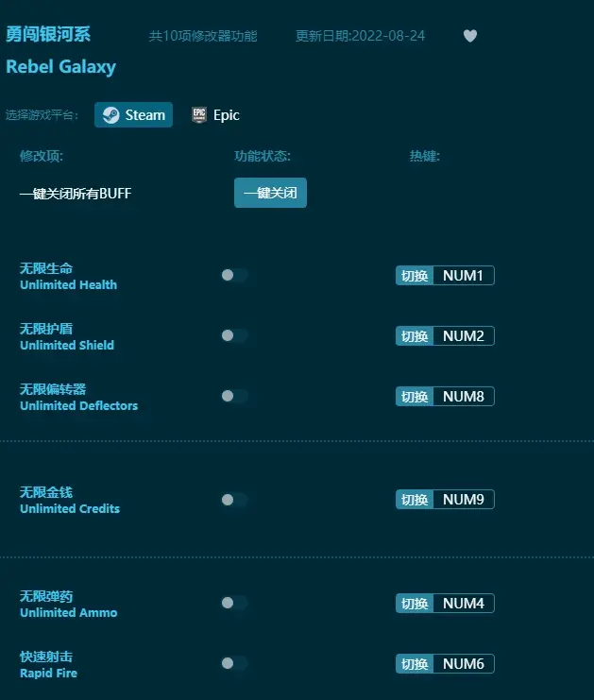Click the Epic Games logo icon
594x700 pixels.
[x=199, y=115]
